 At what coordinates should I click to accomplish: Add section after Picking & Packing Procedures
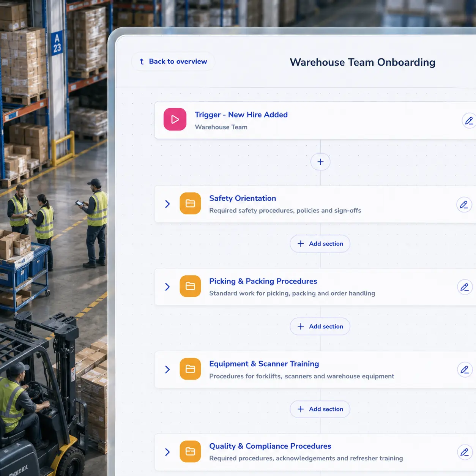(x=320, y=326)
